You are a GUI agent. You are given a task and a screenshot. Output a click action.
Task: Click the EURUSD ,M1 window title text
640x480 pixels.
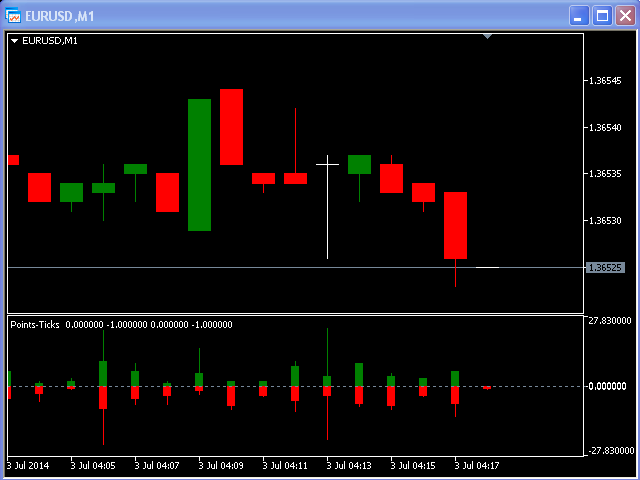[x=60, y=16]
